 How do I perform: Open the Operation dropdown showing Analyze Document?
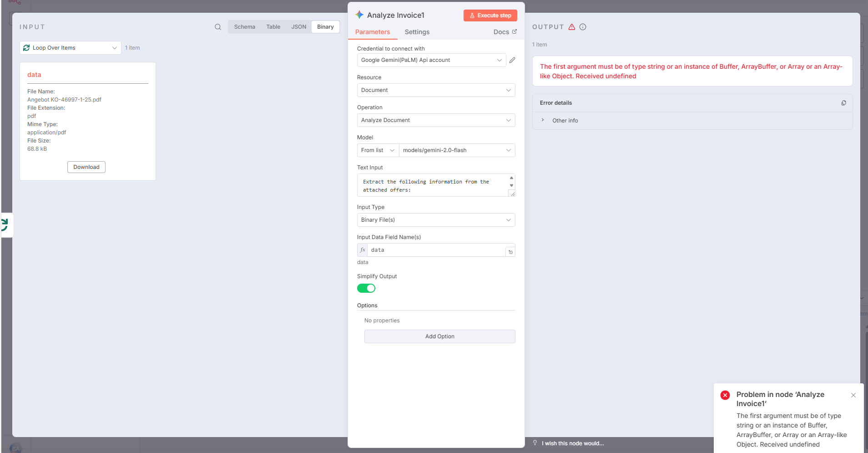[x=436, y=120]
